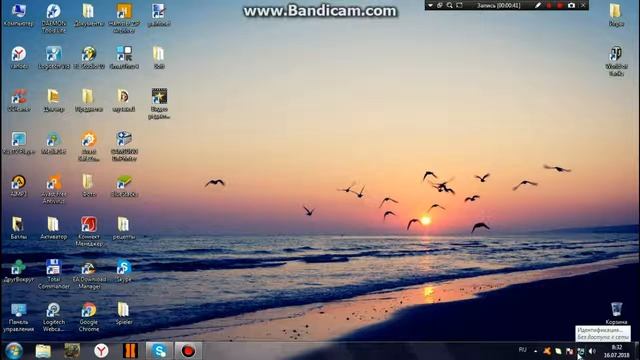
Task: Open the volume speaker tray icon
Action: click(592, 351)
